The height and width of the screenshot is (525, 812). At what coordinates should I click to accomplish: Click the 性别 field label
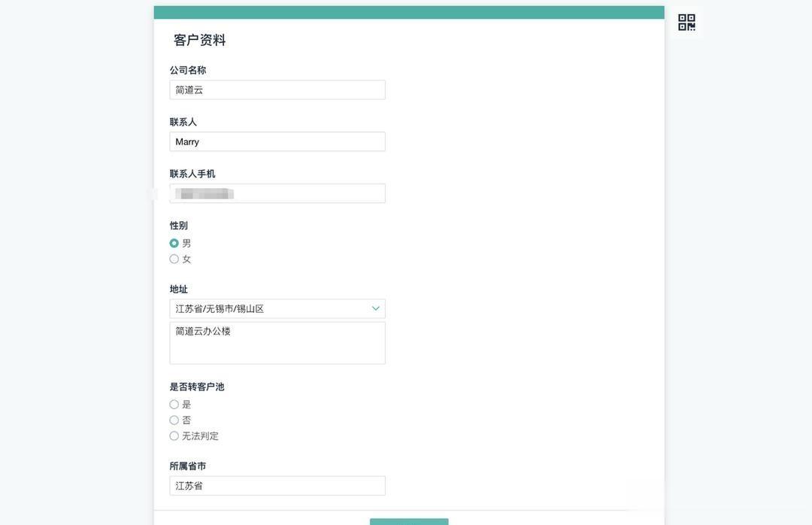point(179,226)
